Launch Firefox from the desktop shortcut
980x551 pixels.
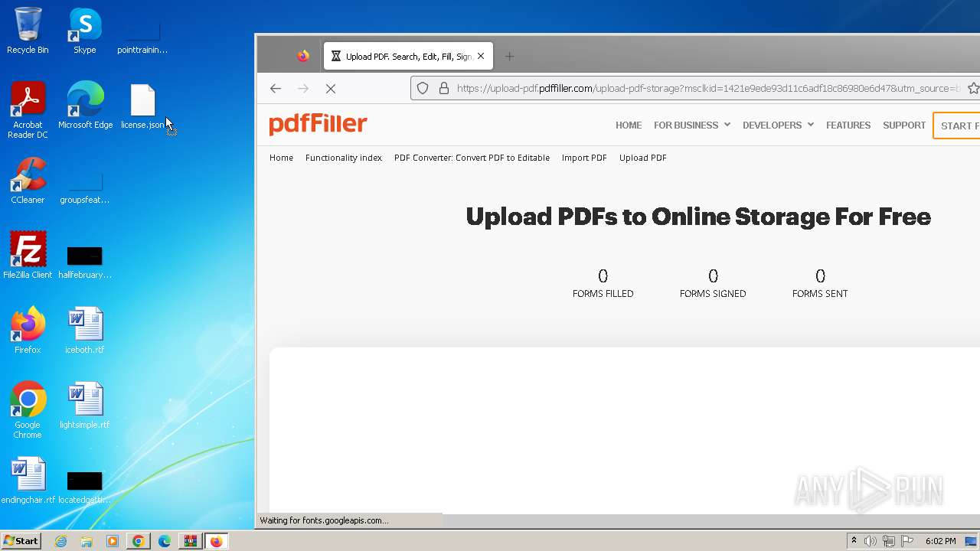pyautogui.click(x=28, y=331)
